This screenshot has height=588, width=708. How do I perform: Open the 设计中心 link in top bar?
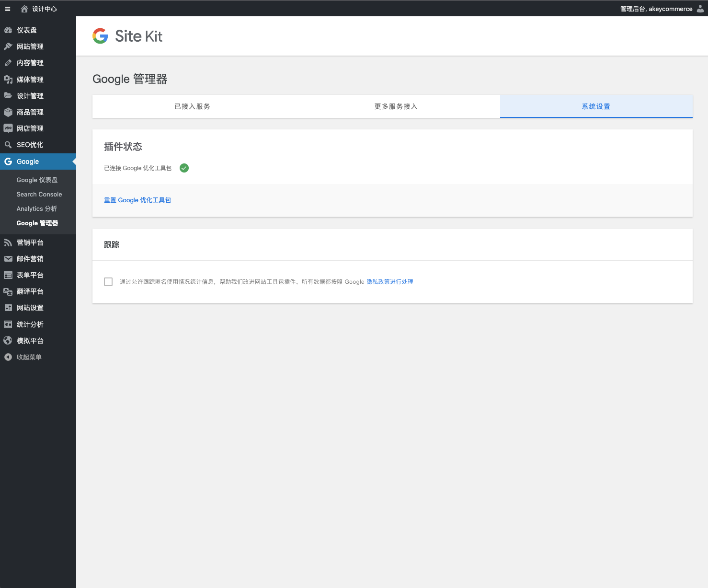point(45,9)
